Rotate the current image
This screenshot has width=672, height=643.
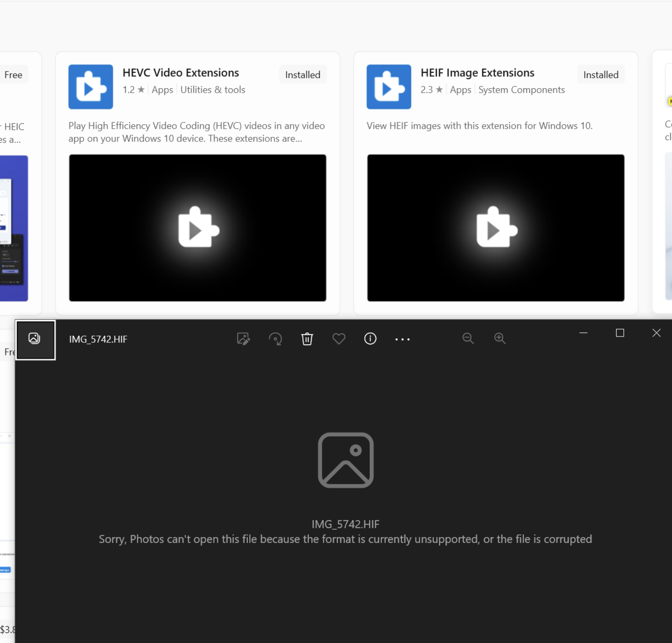tap(275, 339)
